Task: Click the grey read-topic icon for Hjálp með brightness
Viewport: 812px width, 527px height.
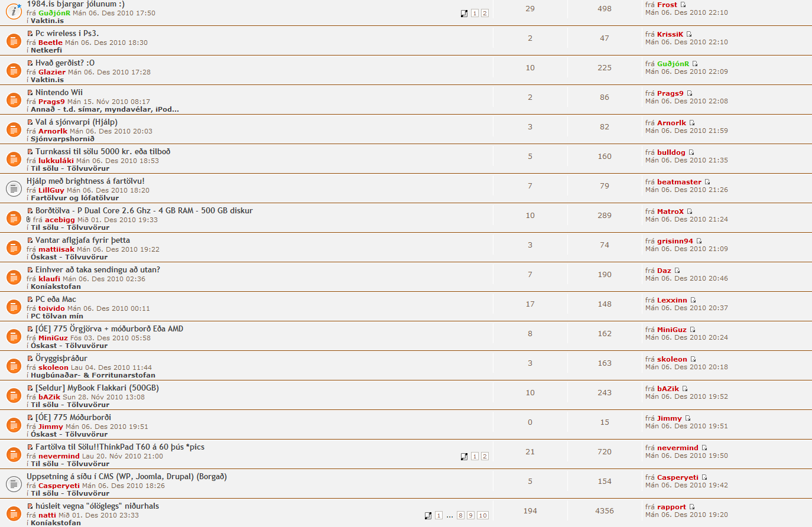Action: 14,188
